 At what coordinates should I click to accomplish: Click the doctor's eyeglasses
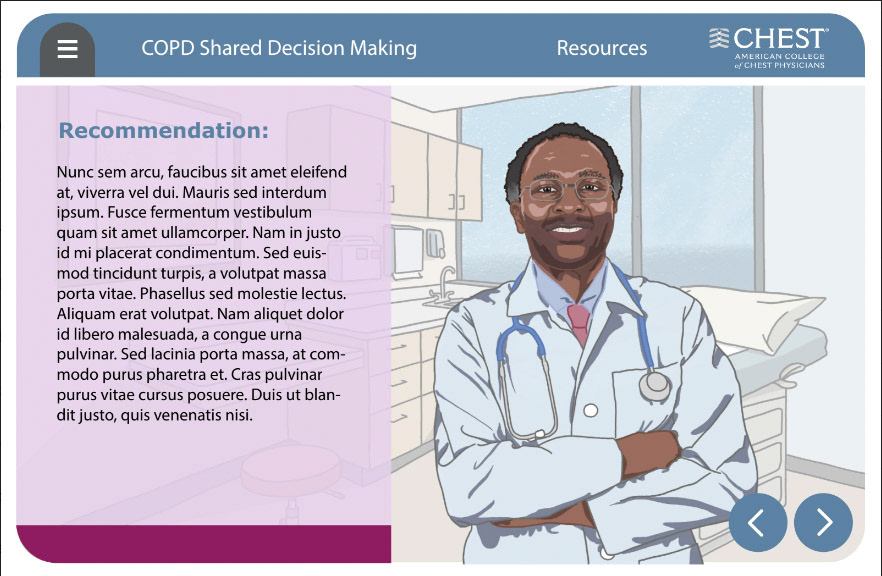click(x=566, y=190)
